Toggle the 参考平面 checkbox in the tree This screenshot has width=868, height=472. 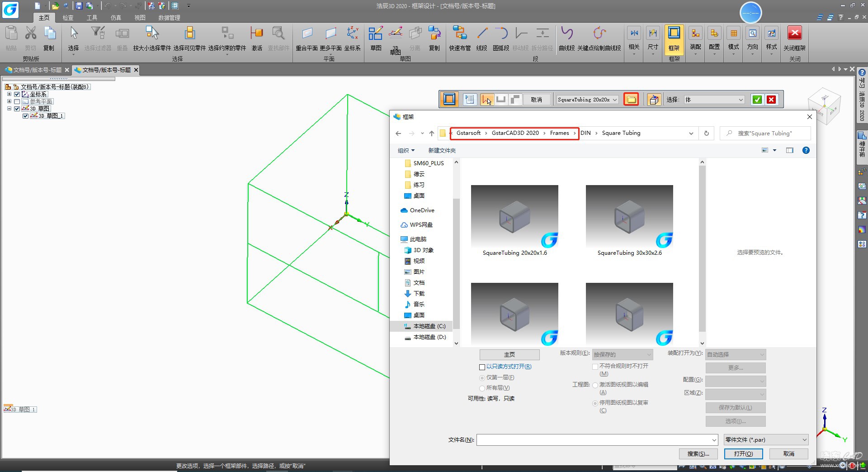17,101
